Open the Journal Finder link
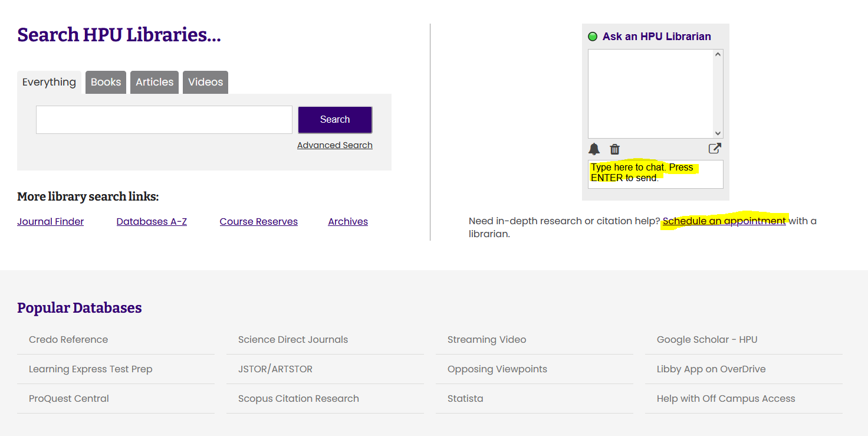This screenshot has height=436, width=868. (50, 222)
